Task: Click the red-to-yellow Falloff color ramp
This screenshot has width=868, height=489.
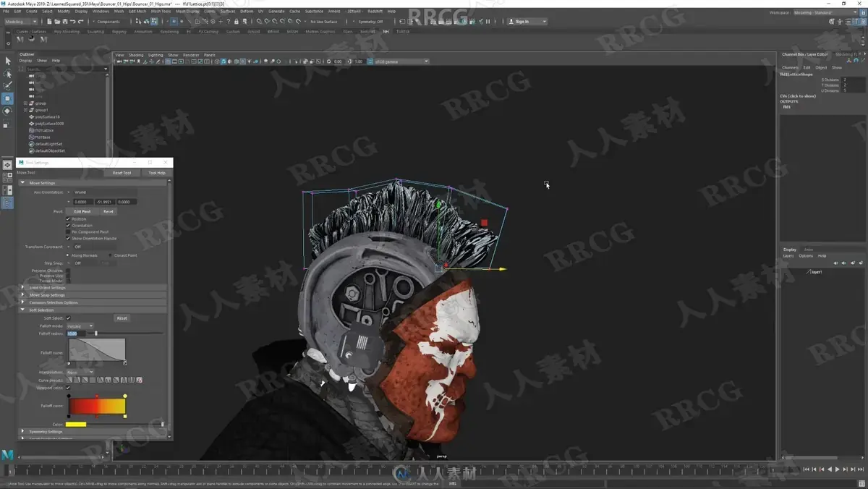Action: [x=97, y=406]
